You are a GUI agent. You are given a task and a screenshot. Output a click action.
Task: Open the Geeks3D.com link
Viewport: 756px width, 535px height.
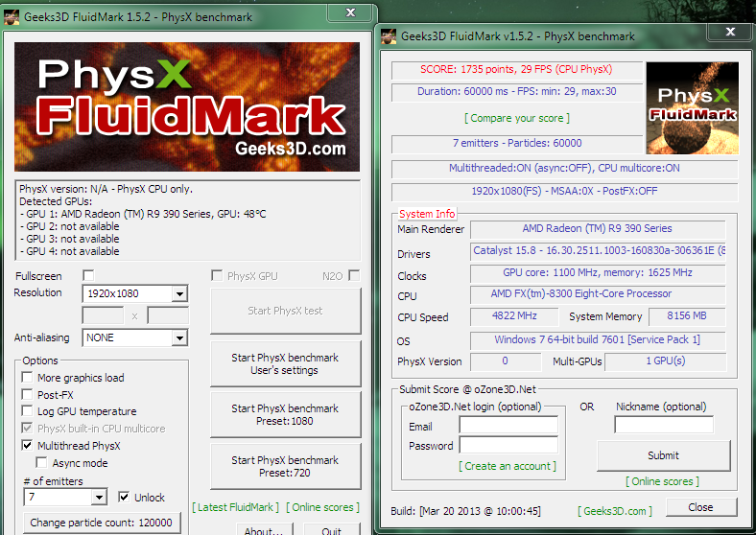615,511
